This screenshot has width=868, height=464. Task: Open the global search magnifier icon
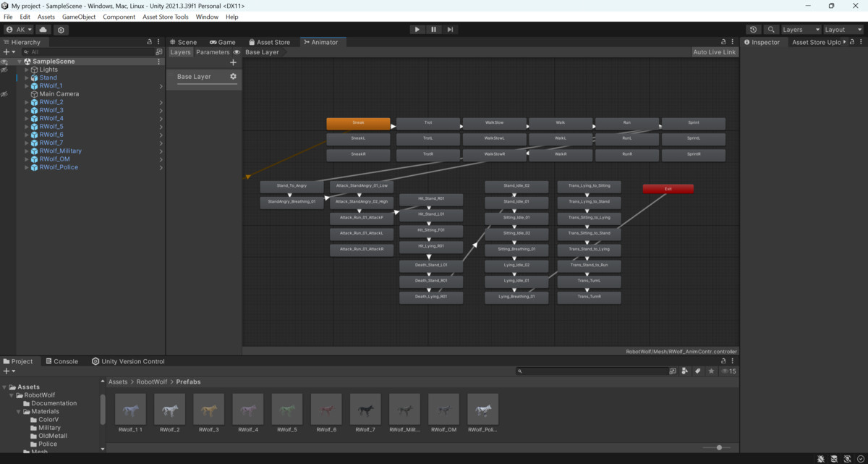[x=772, y=30]
